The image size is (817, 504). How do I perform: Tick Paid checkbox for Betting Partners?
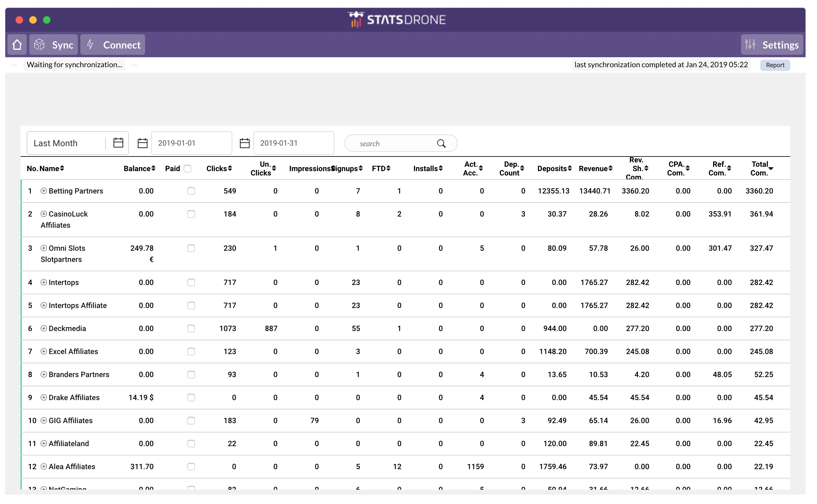point(191,191)
